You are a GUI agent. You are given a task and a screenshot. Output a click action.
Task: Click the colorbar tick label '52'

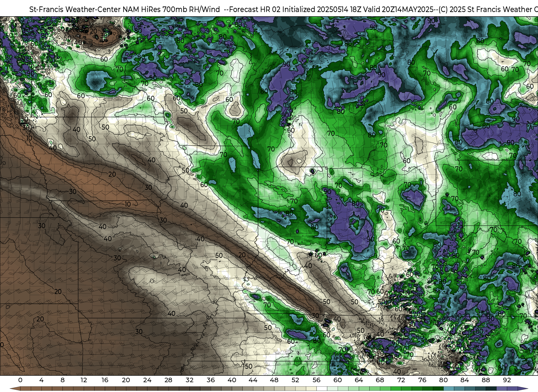pyautogui.click(x=295, y=380)
